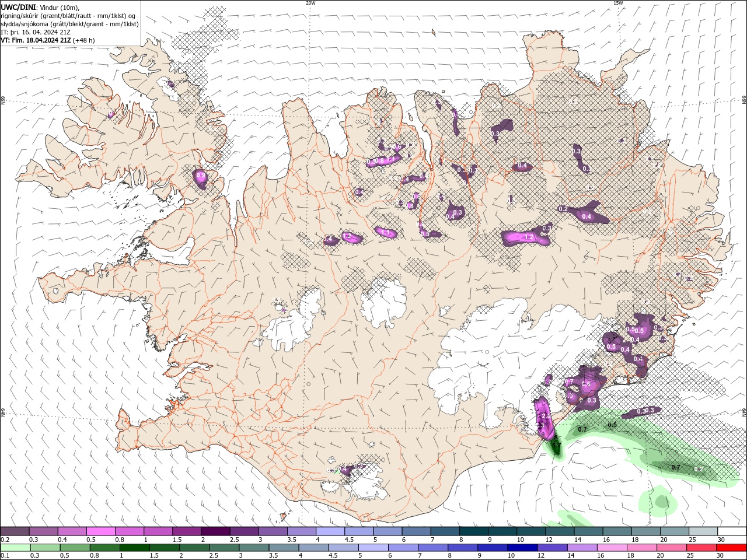Click the 15W longitude label
This screenshot has height=560, width=747.
tap(617, 3)
